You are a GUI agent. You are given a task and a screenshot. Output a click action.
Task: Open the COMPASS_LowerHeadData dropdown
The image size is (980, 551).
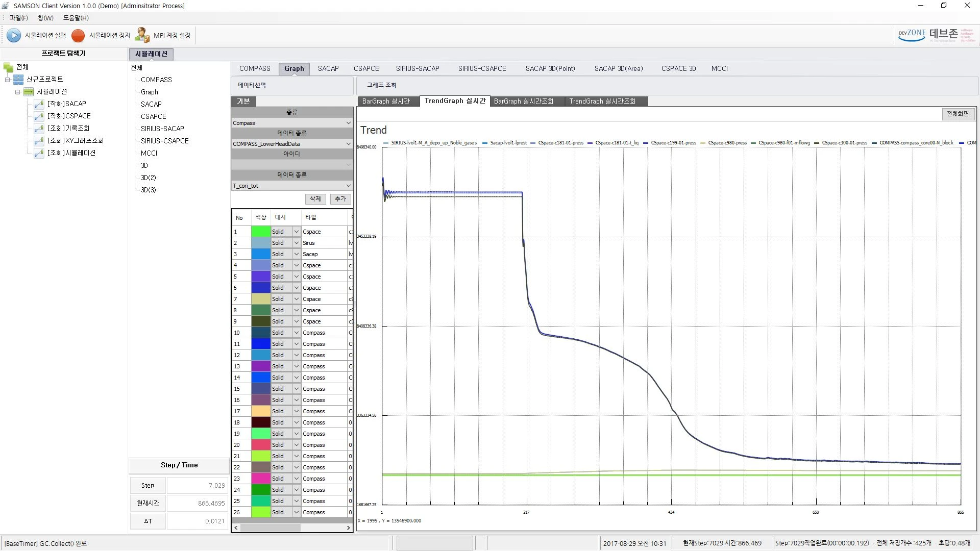pyautogui.click(x=348, y=144)
